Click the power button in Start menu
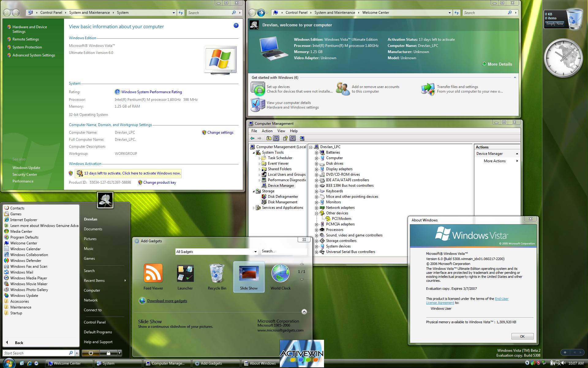 [91, 353]
